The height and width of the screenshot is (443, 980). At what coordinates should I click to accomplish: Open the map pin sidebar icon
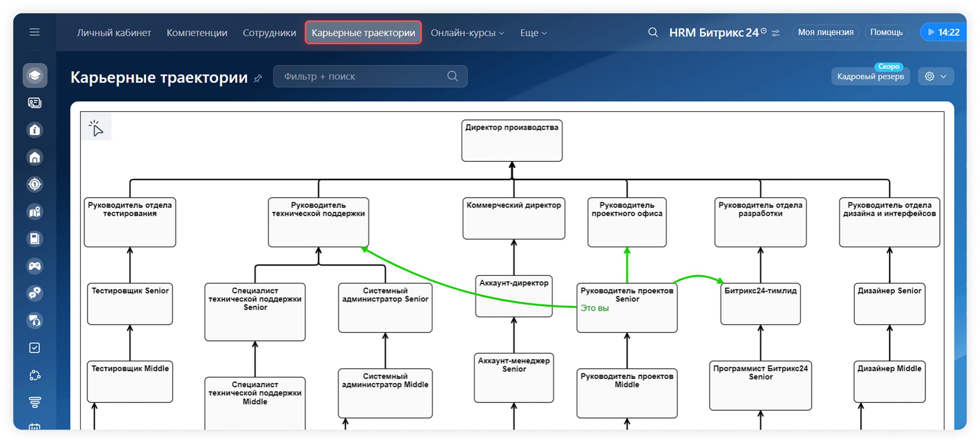[x=35, y=212]
